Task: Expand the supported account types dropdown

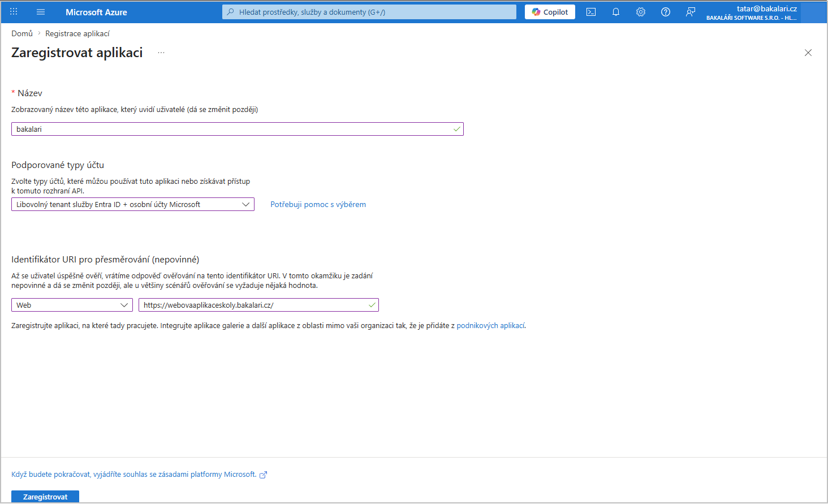Action: [x=133, y=204]
